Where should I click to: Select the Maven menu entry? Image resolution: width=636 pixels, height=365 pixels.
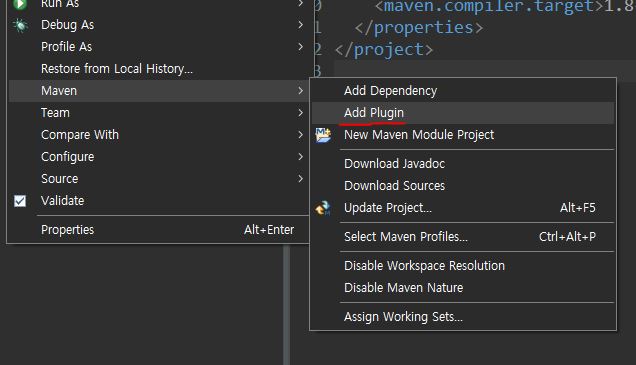coord(158,90)
